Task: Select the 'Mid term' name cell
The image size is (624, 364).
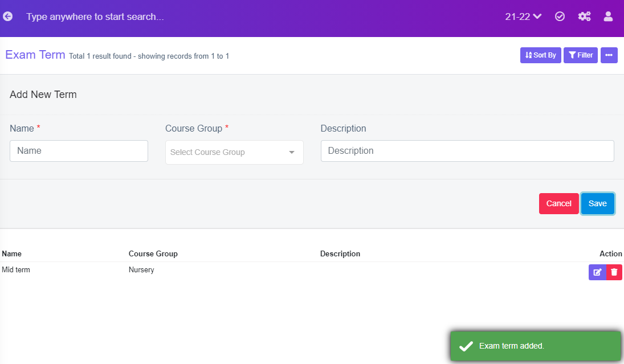Action: 16,269
